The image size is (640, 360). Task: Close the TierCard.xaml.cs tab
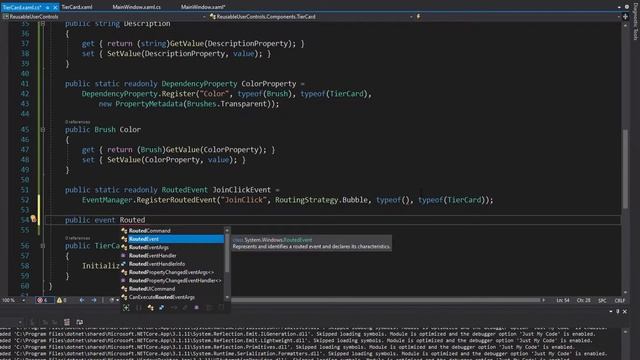55,7
